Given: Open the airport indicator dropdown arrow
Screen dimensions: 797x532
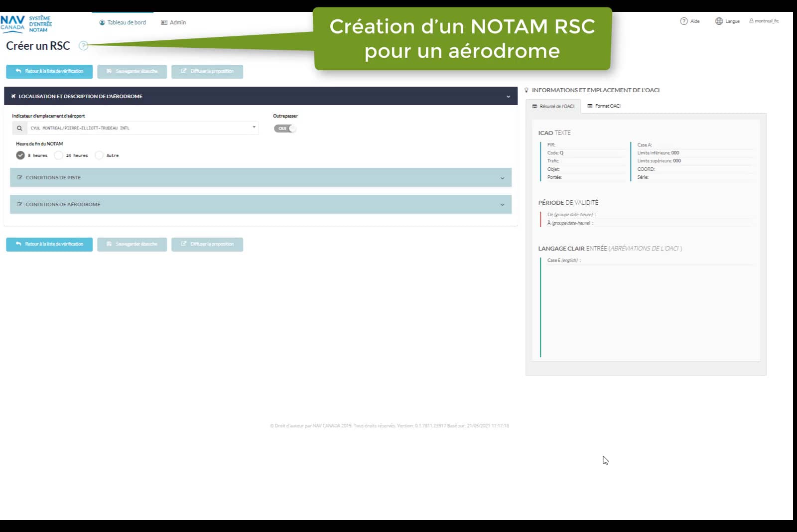Looking at the screenshot, I should click(x=253, y=128).
